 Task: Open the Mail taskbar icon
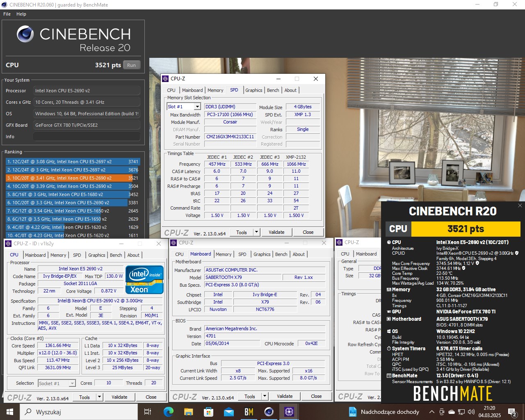(229, 411)
